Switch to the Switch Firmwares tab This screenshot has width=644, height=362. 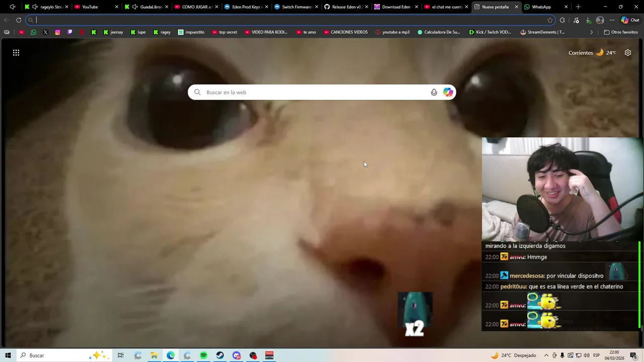[x=295, y=7]
